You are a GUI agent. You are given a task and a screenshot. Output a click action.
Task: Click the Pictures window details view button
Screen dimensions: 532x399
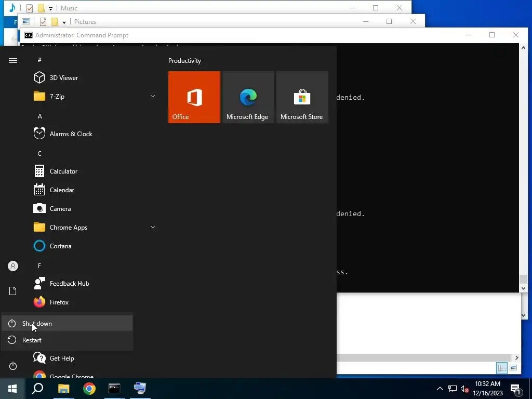[502, 368]
